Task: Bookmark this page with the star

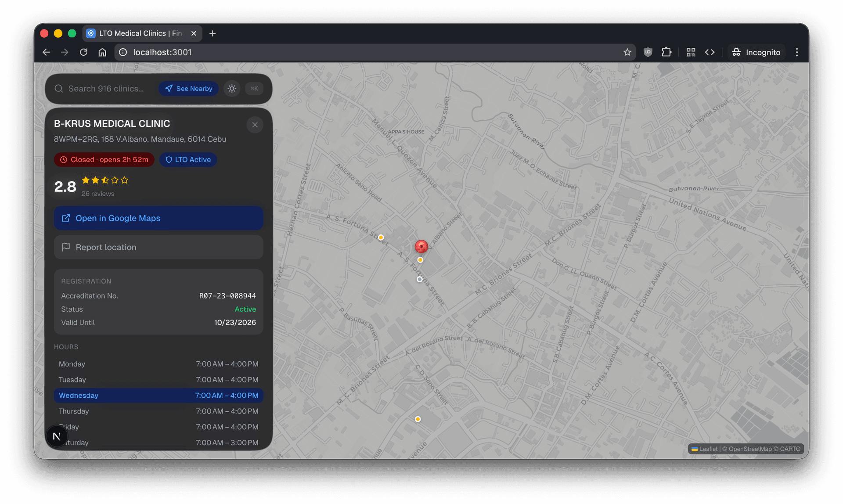Action: (x=627, y=52)
